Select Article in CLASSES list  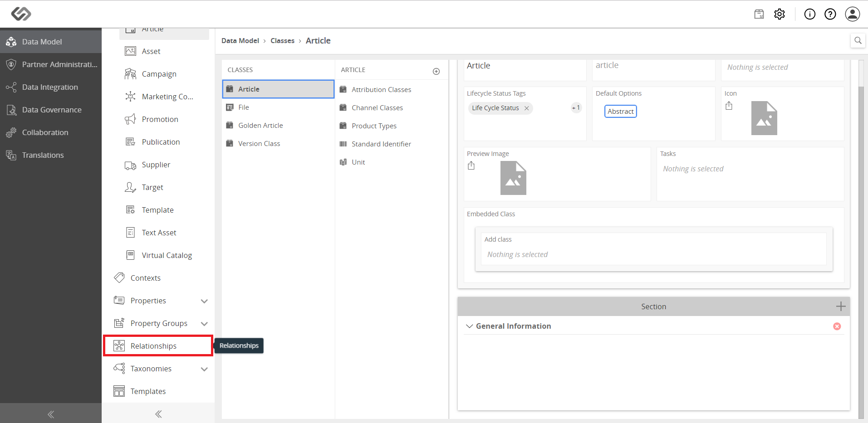278,89
